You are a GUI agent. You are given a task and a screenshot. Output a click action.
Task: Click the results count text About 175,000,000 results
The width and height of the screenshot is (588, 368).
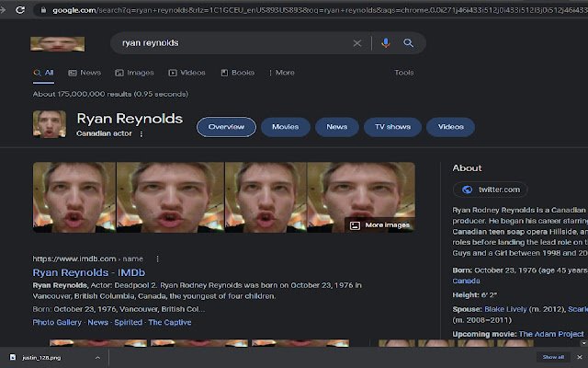pyautogui.click(x=110, y=94)
